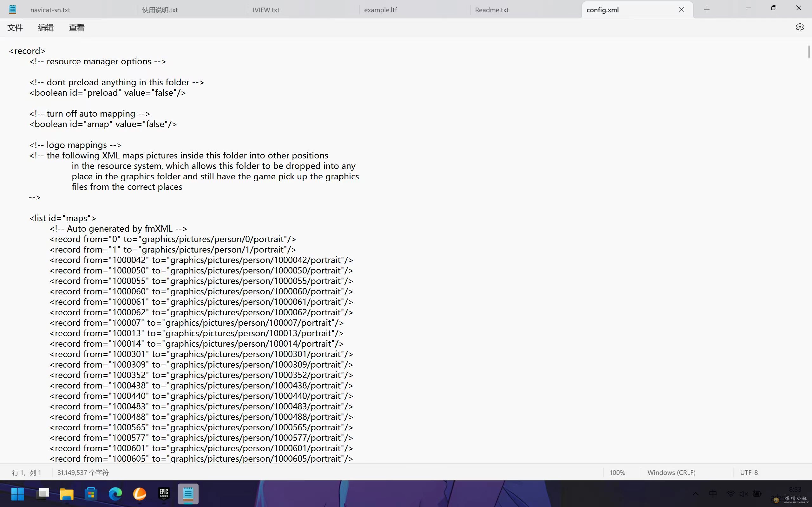This screenshot has height=507, width=812.
Task: Open Epic Games Launcher taskbar icon
Action: 164,494
